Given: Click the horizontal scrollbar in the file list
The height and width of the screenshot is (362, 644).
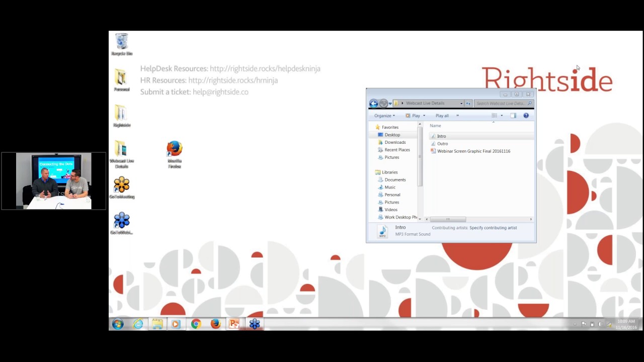Looking at the screenshot, I should (448, 219).
